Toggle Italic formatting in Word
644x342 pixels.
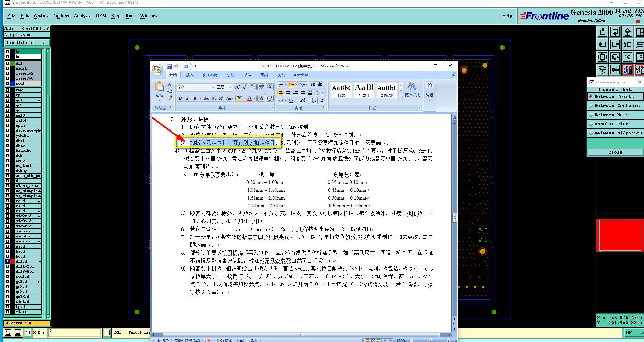(187, 98)
